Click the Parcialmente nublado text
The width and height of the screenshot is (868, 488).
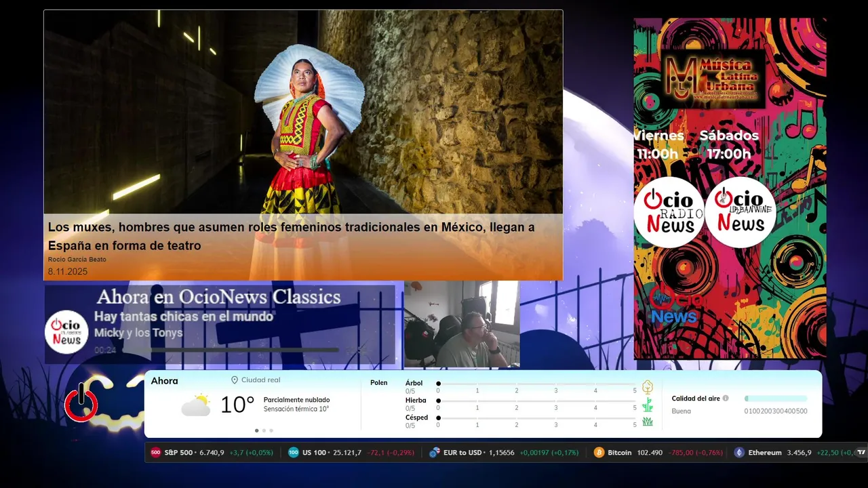click(x=296, y=400)
